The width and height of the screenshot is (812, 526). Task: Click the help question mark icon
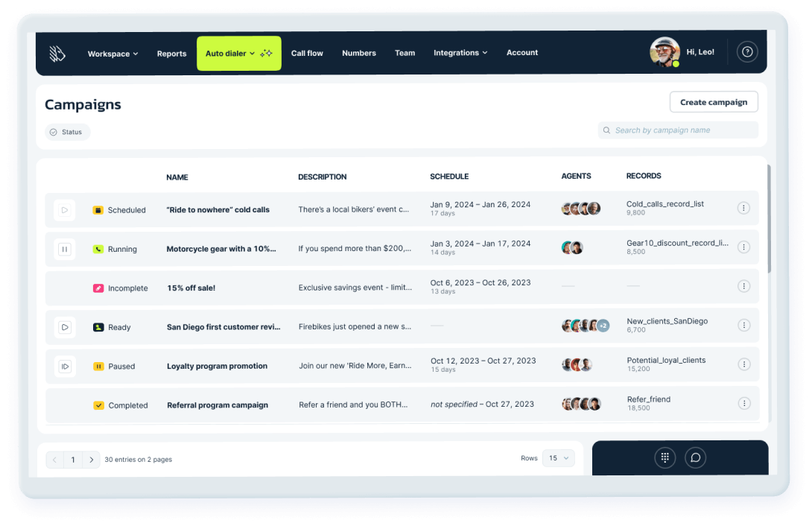[x=747, y=51]
